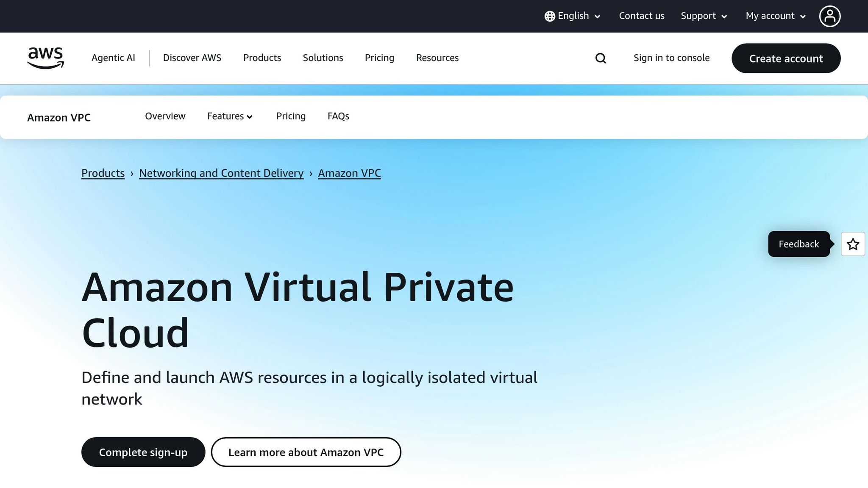Click the feedback star icon
This screenshot has height=488, width=868.
point(853,244)
